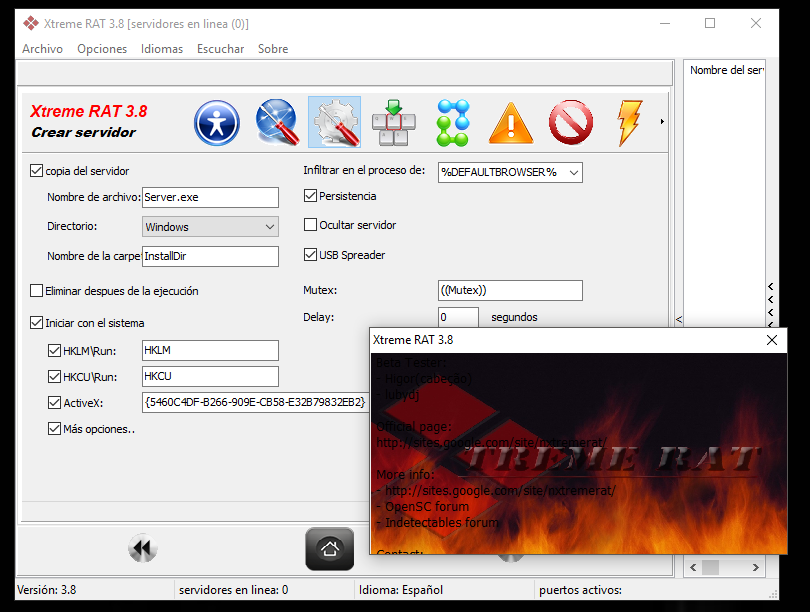Click the red diamond app icon in title bar
This screenshot has width=810, height=612.
click(x=30, y=23)
